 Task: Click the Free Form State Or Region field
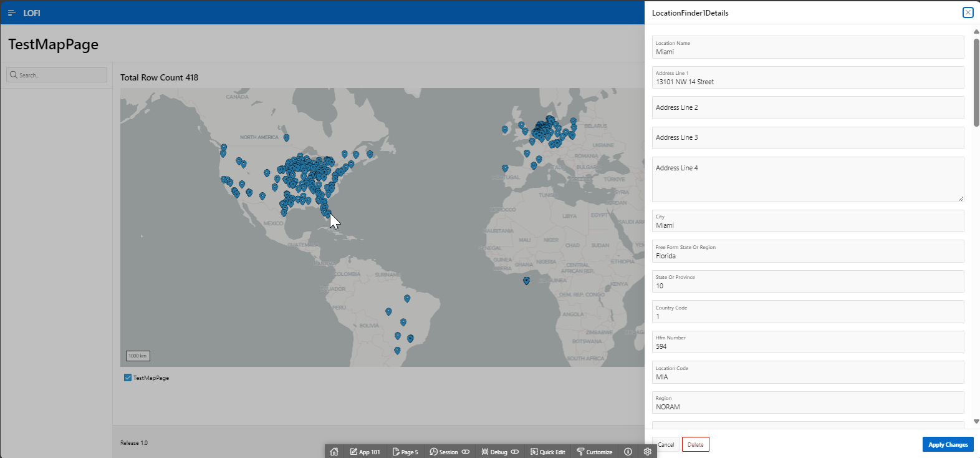[x=808, y=251]
